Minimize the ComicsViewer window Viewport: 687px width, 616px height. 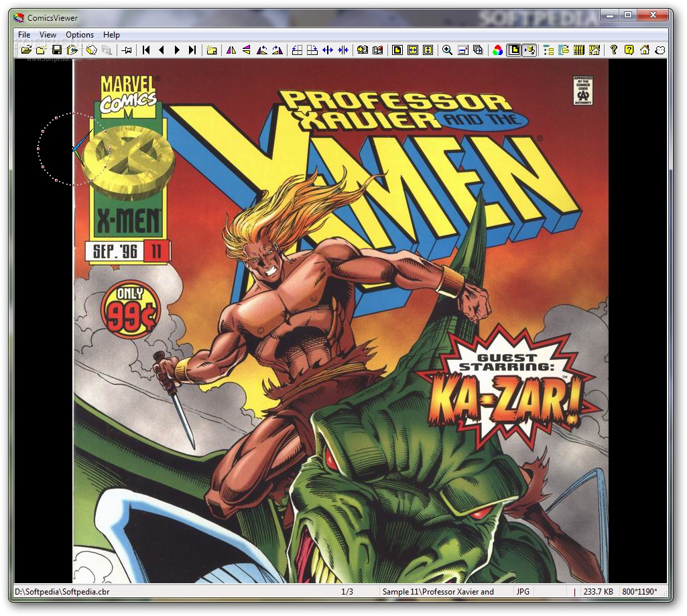tap(610, 15)
